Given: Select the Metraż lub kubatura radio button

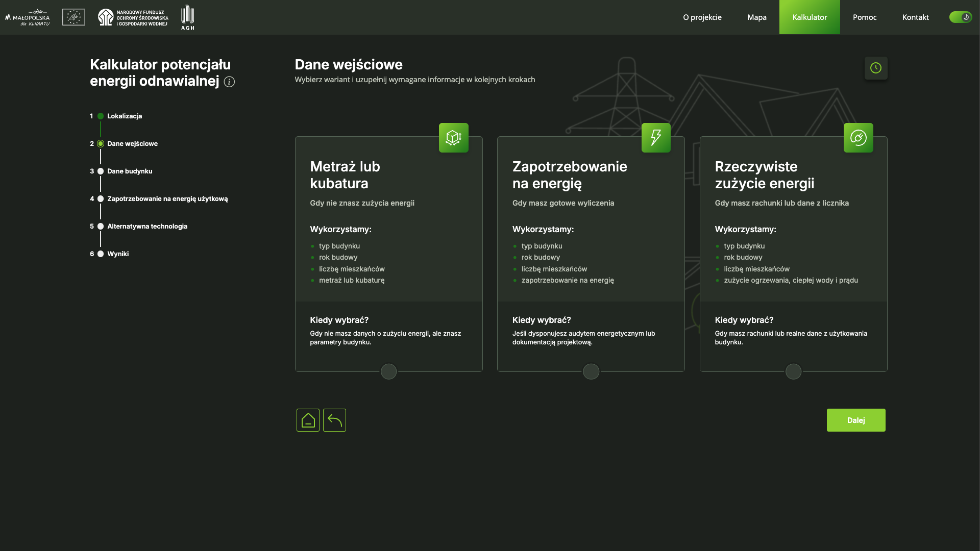Looking at the screenshot, I should 389,371.
